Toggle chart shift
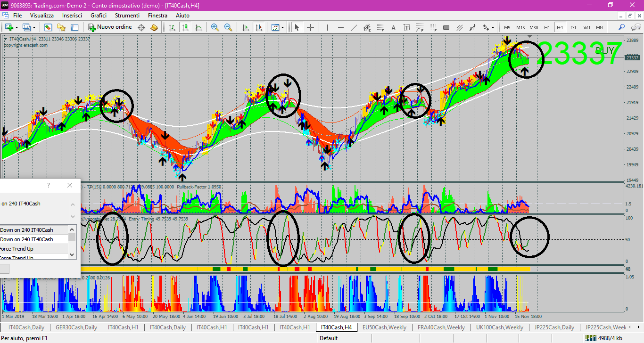 coord(258,27)
